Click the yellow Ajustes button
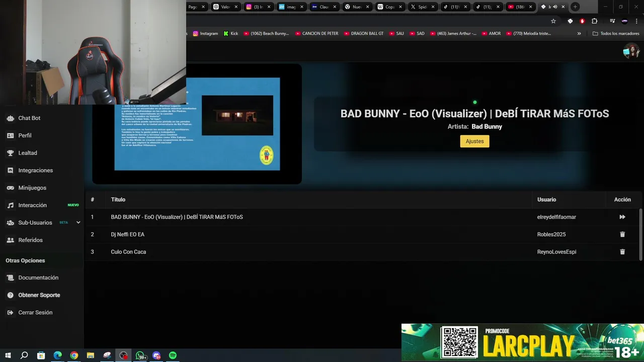Image resolution: width=644 pixels, height=362 pixels. (x=474, y=141)
